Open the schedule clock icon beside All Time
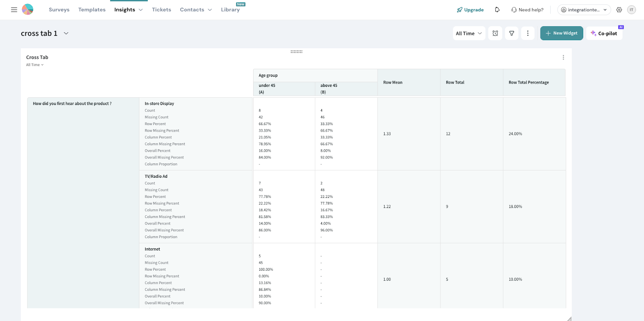 click(495, 33)
